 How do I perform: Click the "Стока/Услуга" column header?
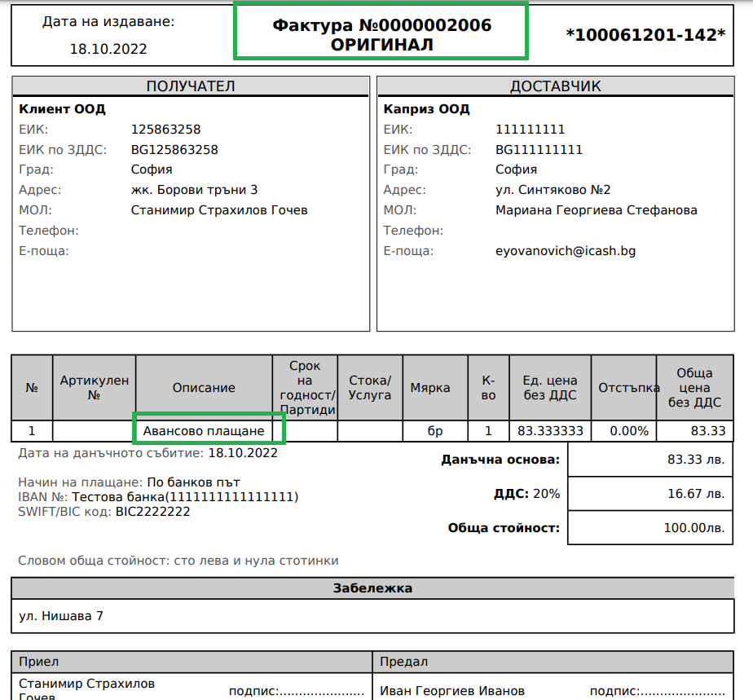click(370, 388)
